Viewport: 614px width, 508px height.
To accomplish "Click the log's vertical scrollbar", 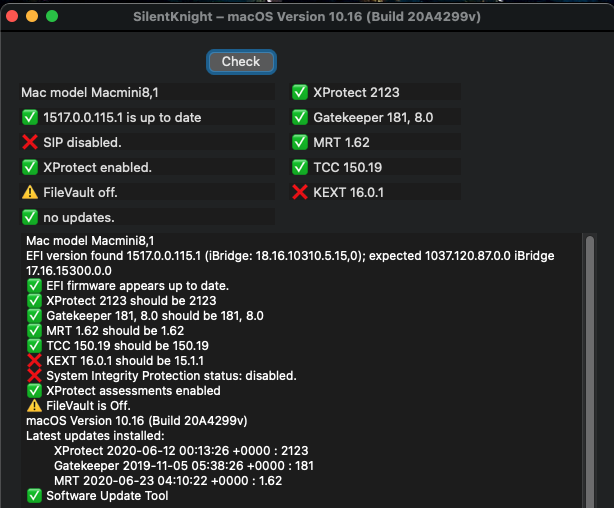I will pyautogui.click(x=590, y=370).
